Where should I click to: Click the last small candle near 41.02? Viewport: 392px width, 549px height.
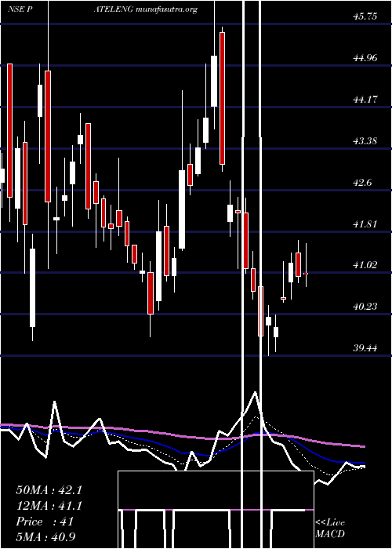tap(306, 273)
